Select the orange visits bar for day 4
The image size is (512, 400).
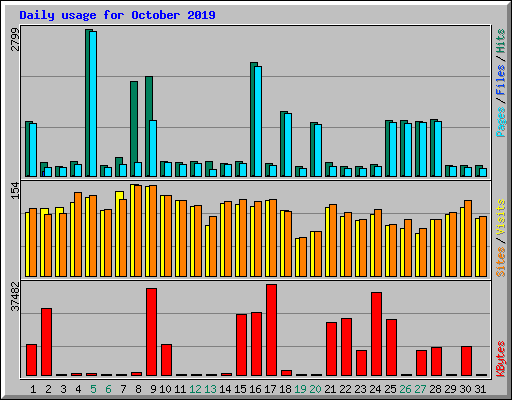78,235
